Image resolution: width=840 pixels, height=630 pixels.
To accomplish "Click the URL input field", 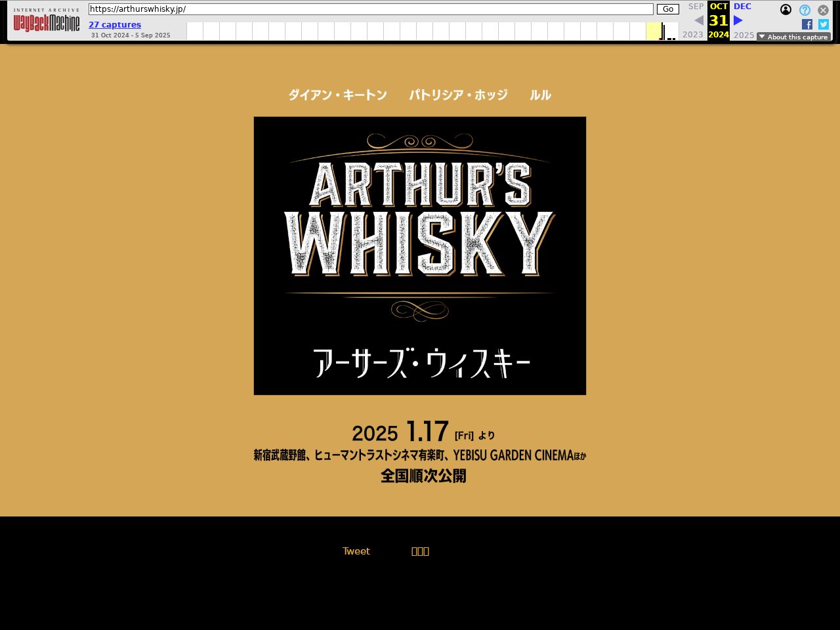I will click(371, 9).
